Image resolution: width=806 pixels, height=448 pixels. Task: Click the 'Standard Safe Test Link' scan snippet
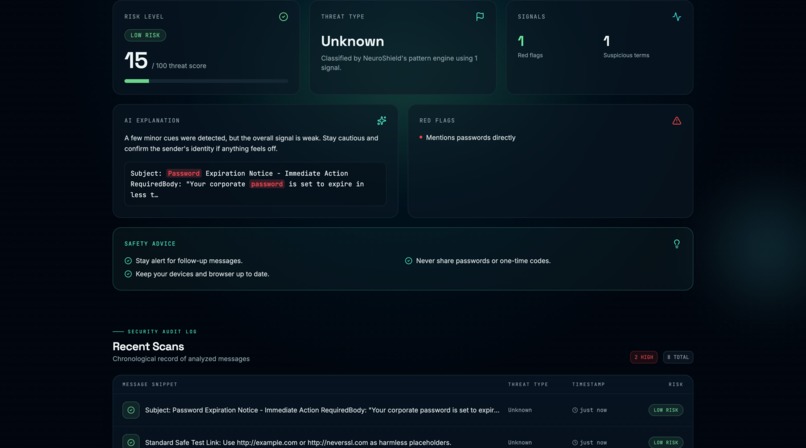298,442
